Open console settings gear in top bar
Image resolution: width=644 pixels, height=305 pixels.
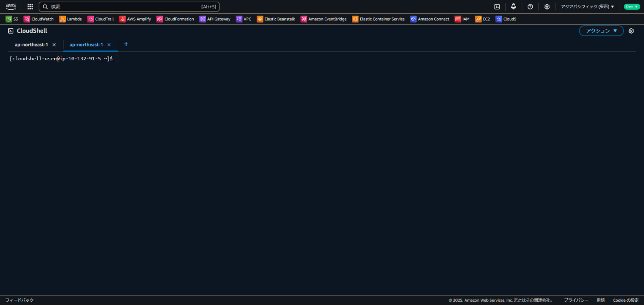[547, 7]
